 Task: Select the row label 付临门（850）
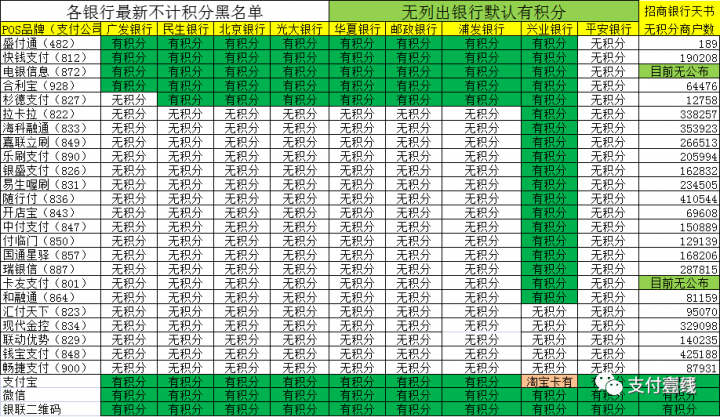(x=51, y=241)
